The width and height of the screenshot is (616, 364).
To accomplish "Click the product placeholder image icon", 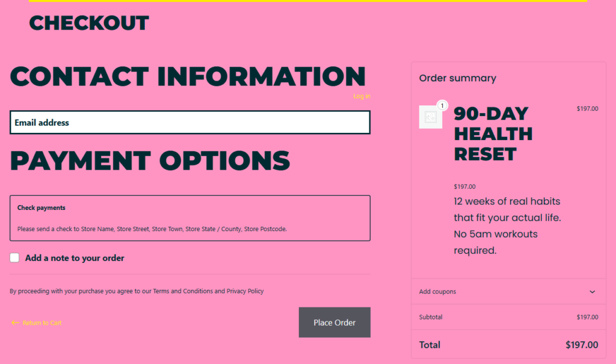I will click(431, 117).
